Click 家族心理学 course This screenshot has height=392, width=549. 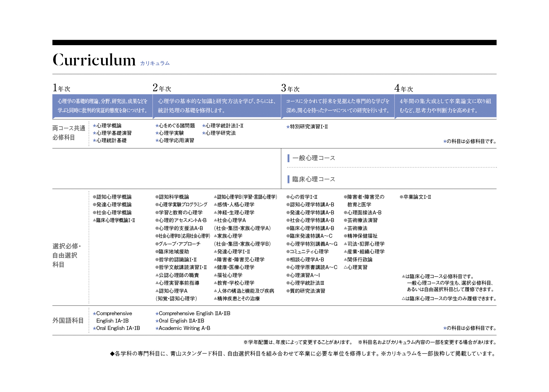click(x=228, y=236)
